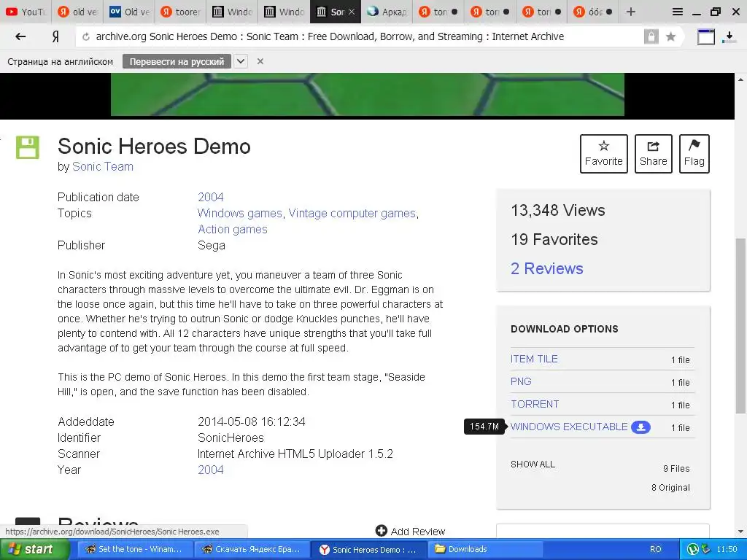Open the Sonic Team author link

[x=102, y=167]
